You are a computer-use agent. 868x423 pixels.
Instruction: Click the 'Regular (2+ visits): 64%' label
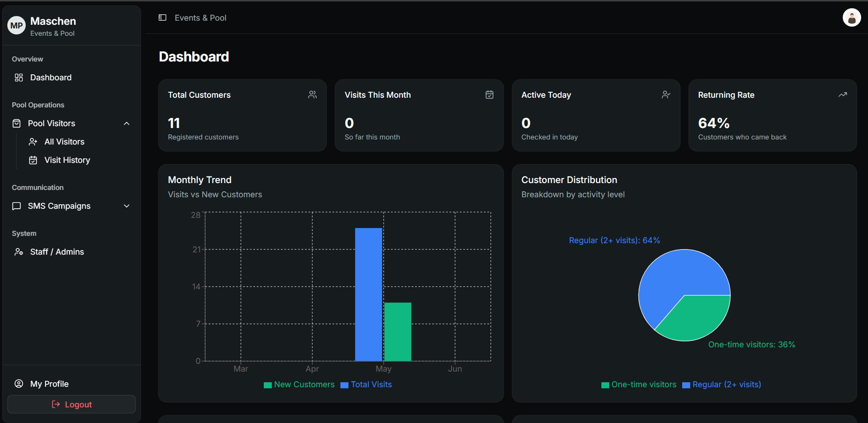[614, 240]
